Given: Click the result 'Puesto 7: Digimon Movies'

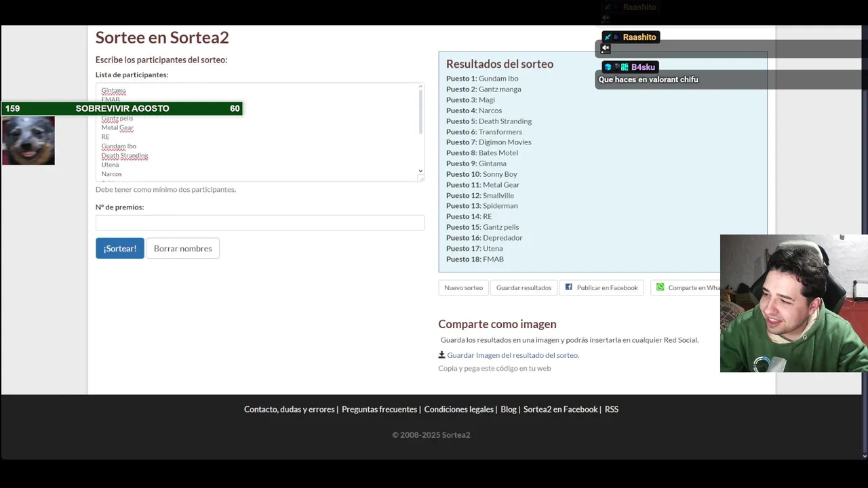Looking at the screenshot, I should pos(489,142).
